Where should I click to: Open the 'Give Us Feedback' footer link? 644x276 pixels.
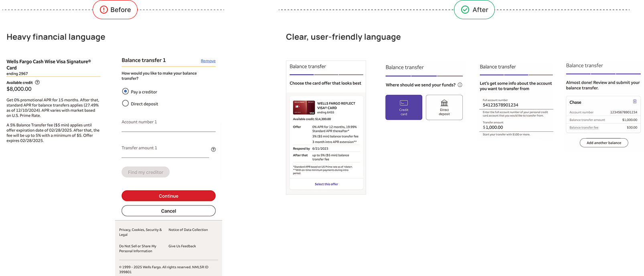(182, 246)
